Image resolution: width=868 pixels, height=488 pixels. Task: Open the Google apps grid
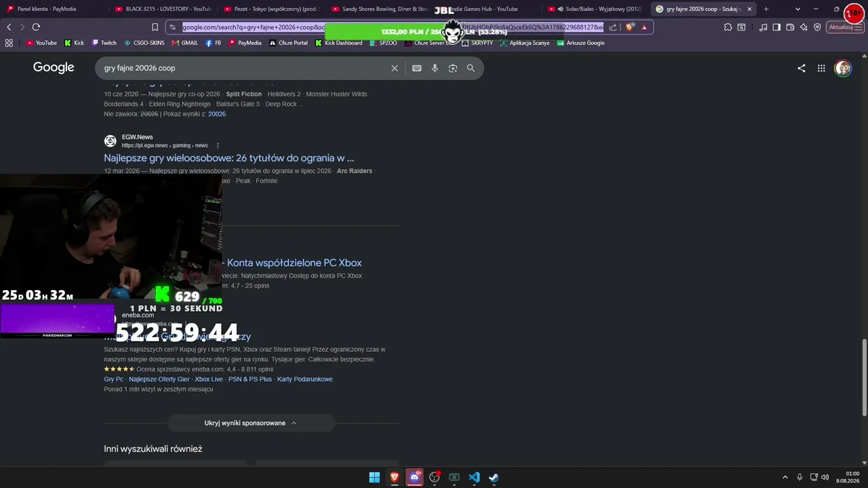[x=821, y=68]
